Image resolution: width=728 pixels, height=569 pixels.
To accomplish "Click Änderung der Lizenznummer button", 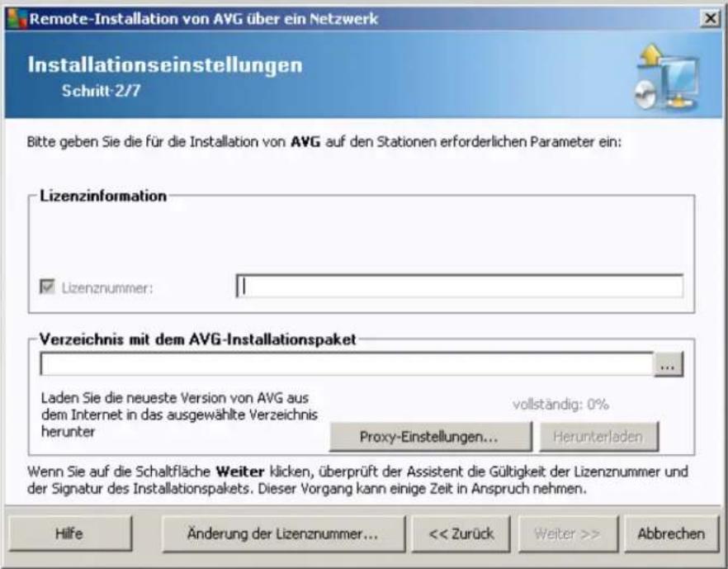I will pos(283,533).
